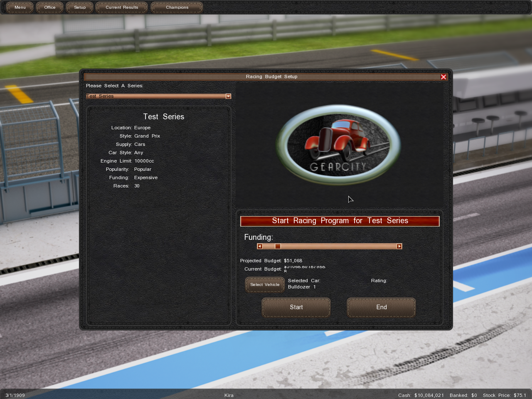The width and height of the screenshot is (532, 399).
Task: Open the Setup top bar item
Action: (x=80, y=7)
